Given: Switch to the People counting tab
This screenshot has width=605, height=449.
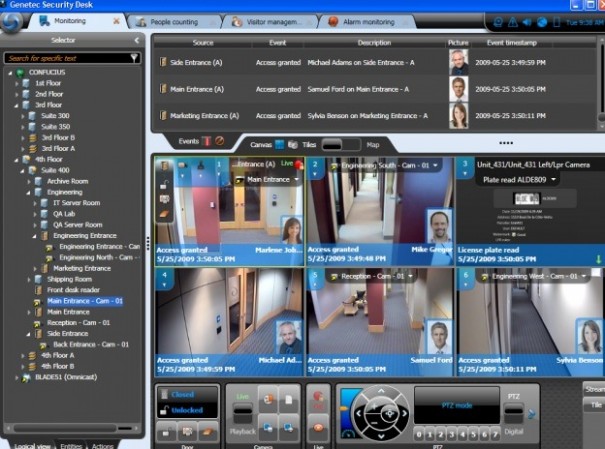Looking at the screenshot, I should [x=178, y=20].
